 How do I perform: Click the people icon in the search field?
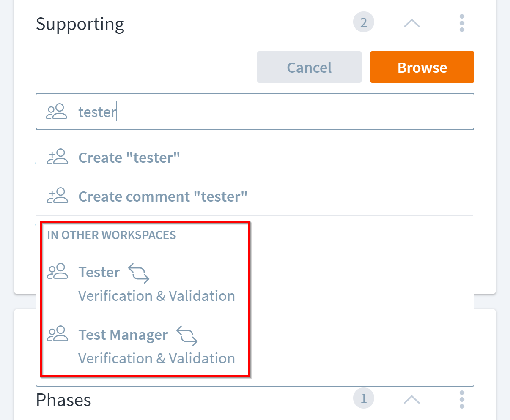(57, 112)
